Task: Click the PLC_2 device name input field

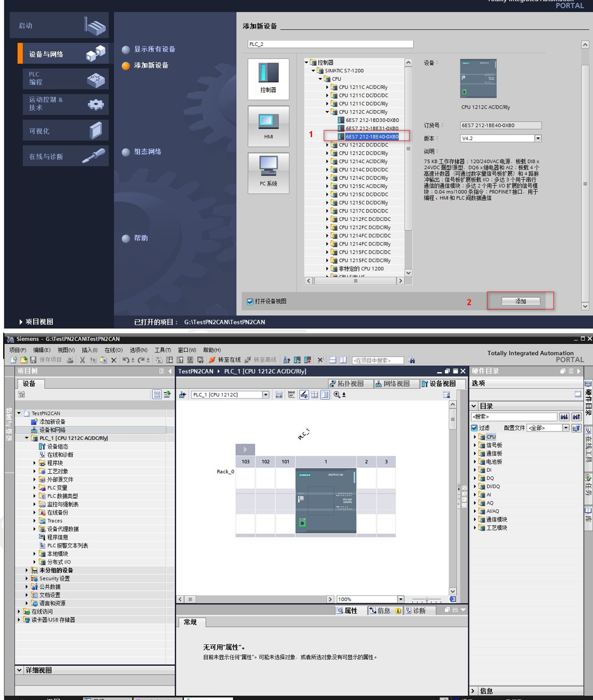Action: 330,44
